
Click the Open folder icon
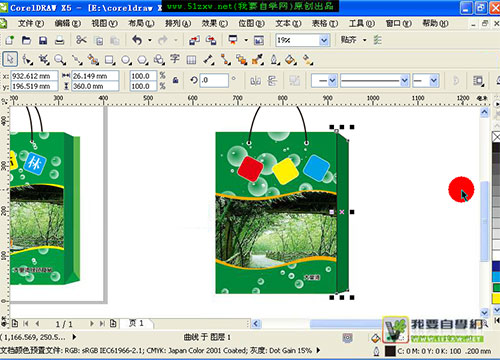pos(26,40)
